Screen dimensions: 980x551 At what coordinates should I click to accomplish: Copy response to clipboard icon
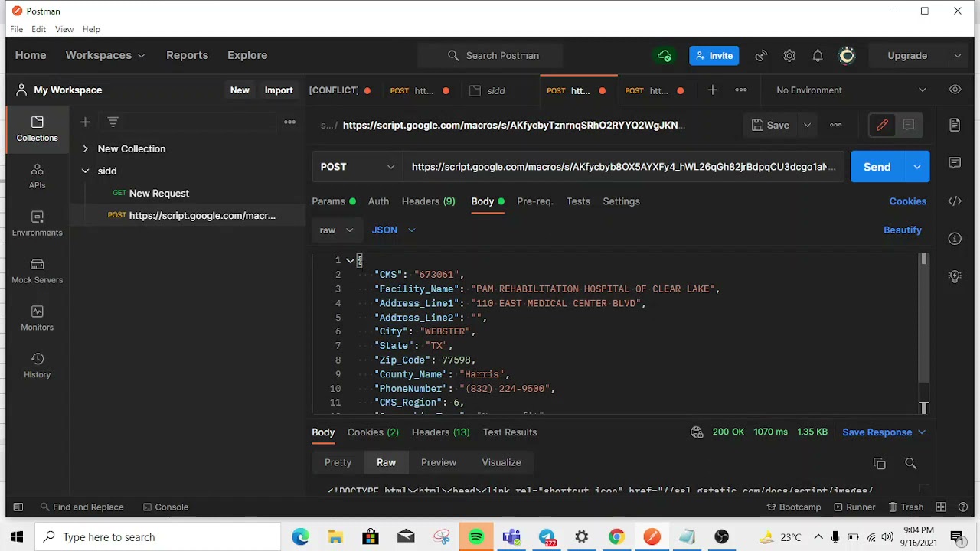click(x=879, y=464)
